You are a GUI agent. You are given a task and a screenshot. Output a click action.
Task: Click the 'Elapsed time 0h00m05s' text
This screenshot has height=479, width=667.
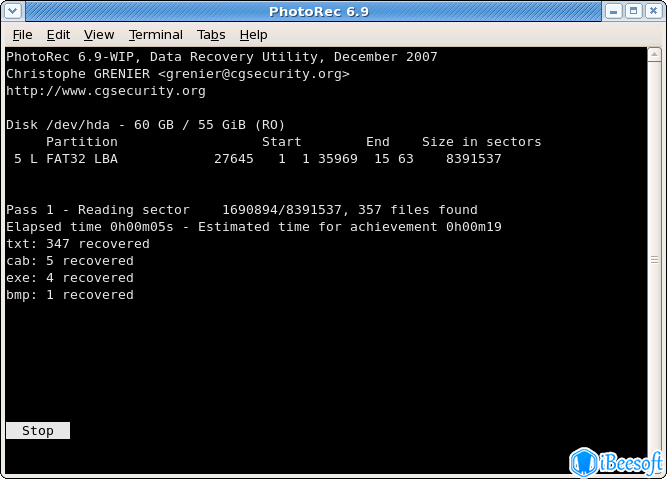[90, 227]
